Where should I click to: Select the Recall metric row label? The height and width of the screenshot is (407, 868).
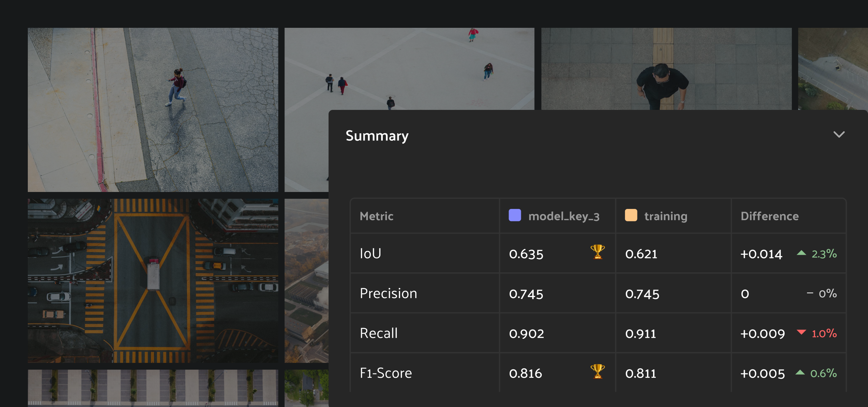pos(379,333)
